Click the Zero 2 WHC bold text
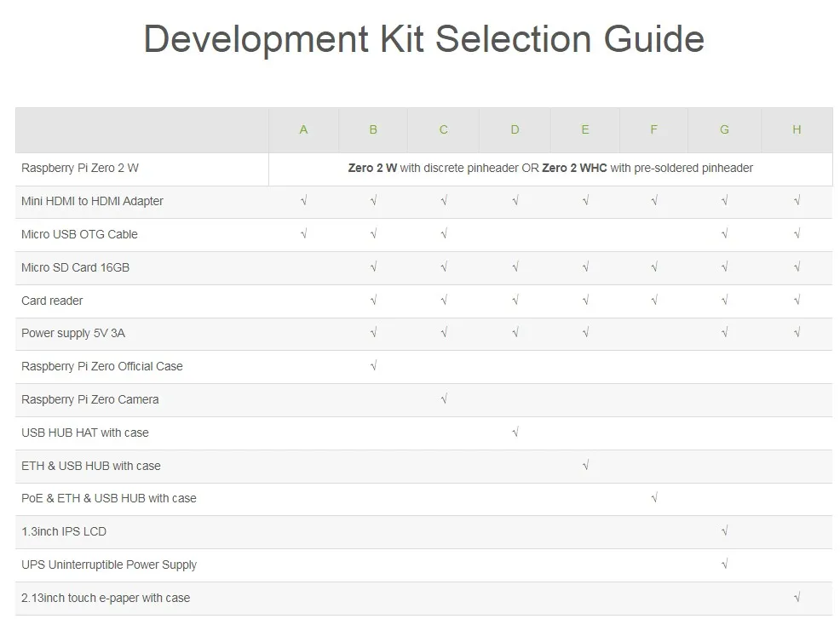Viewport: 840px width, 619px height. 574,168
